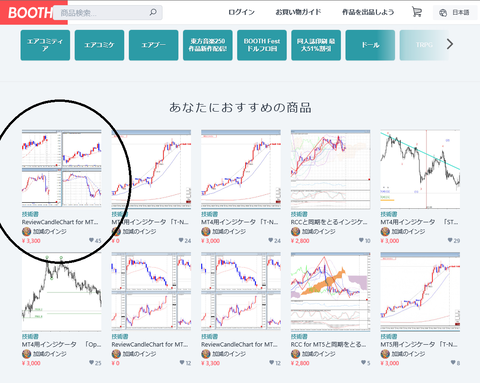The width and height of the screenshot is (480, 383).
Task: Like the 「Op indicator showing 25 hearts
Action: [x=92, y=363]
